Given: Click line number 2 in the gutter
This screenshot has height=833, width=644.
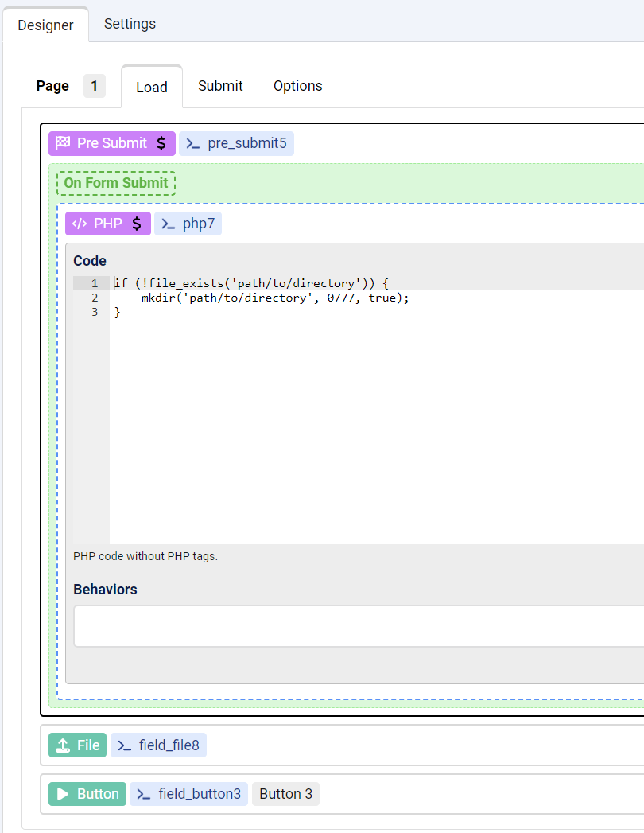Looking at the screenshot, I should tap(95, 298).
